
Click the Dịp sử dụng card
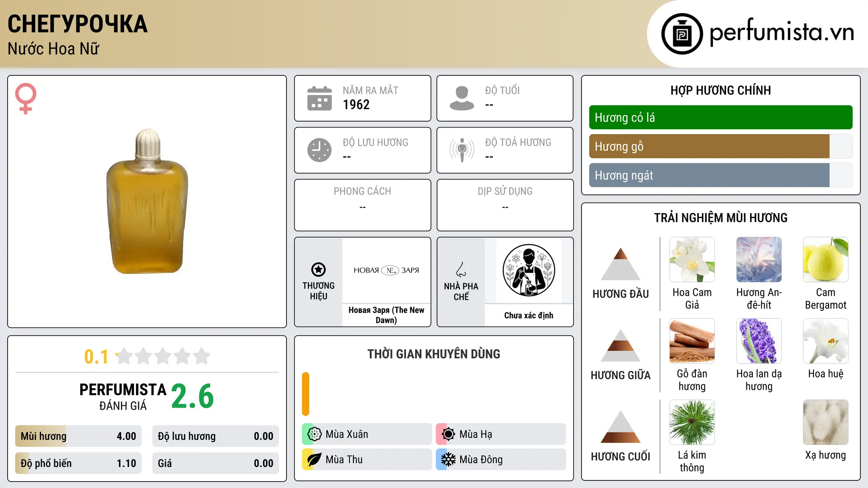point(505,205)
